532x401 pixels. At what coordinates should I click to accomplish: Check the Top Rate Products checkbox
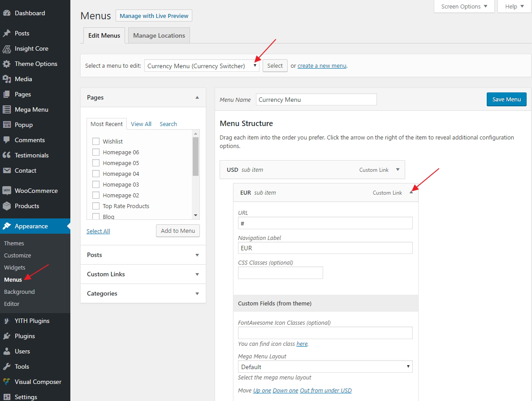(x=95, y=206)
